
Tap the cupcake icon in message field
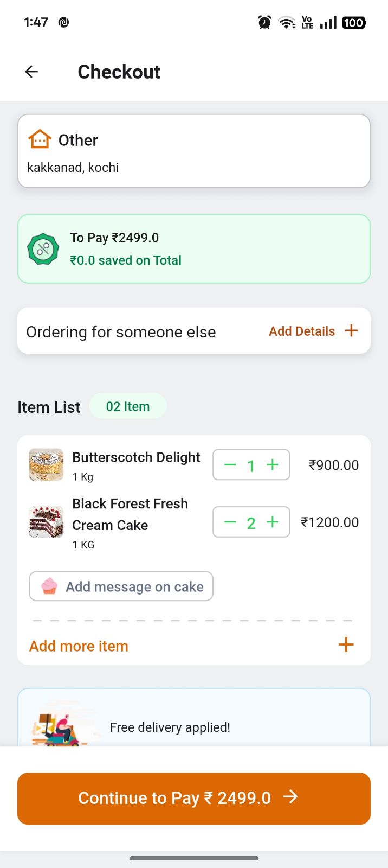49,586
